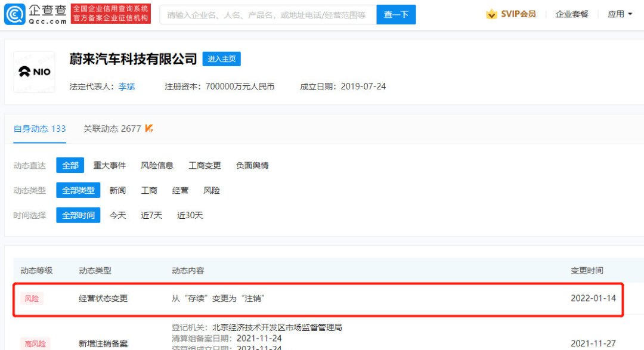This screenshot has height=350, width=644.
Task: Open the 近30天 time range option
Action: [190, 215]
